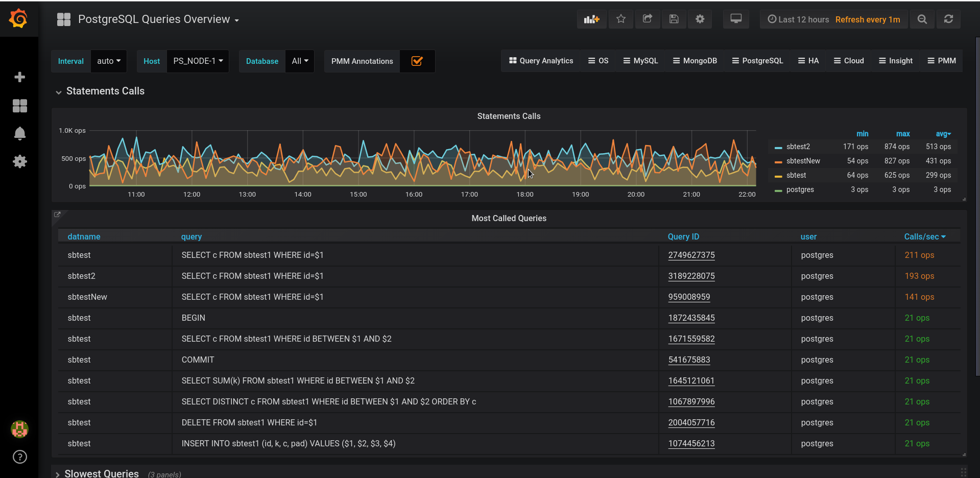Image resolution: width=980 pixels, height=478 pixels.
Task: Open the Last 12 hours time picker
Action: pyautogui.click(x=798, y=19)
